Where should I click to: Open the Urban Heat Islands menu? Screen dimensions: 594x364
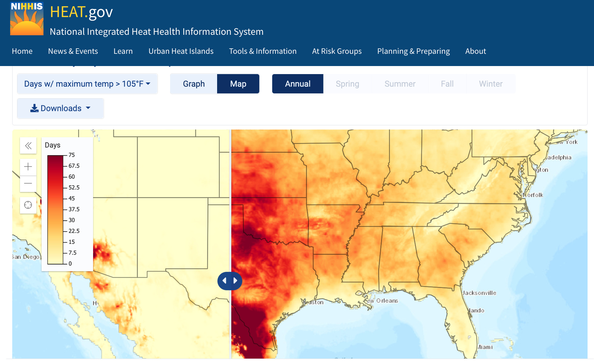pyautogui.click(x=181, y=51)
